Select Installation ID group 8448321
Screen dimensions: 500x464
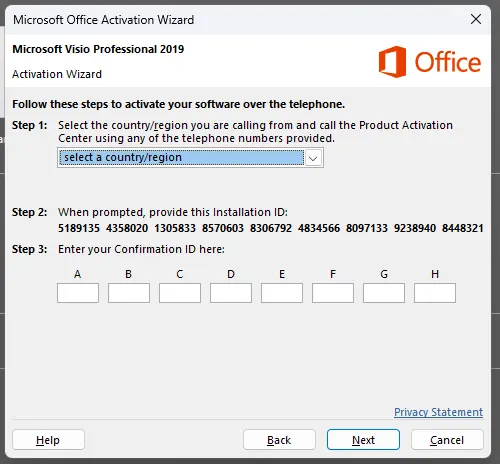tap(463, 228)
